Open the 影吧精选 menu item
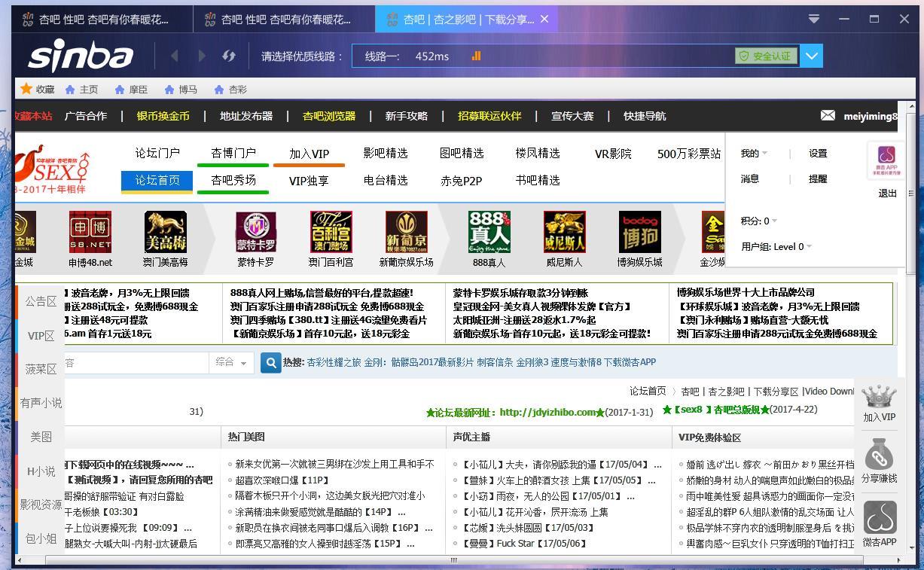Screen dimensions: 924x570 click(386, 154)
